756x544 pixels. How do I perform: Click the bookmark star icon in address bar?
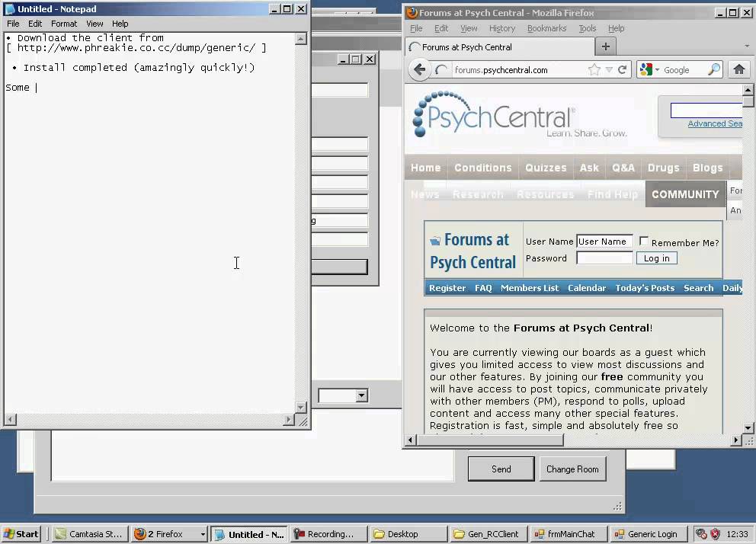[594, 70]
